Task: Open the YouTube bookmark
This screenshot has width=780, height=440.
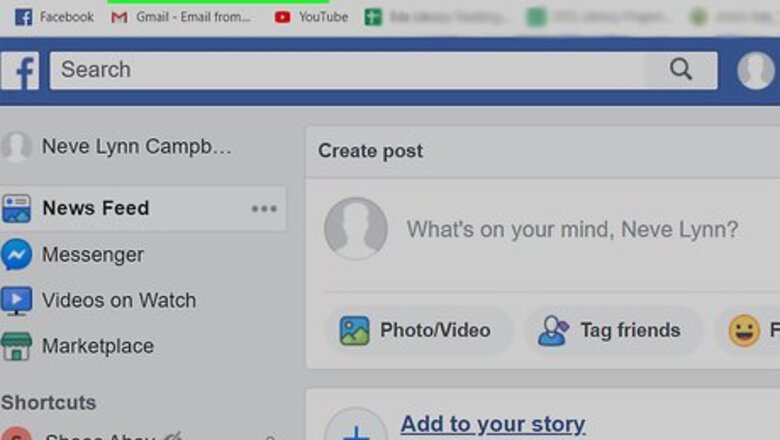Action: click(311, 17)
